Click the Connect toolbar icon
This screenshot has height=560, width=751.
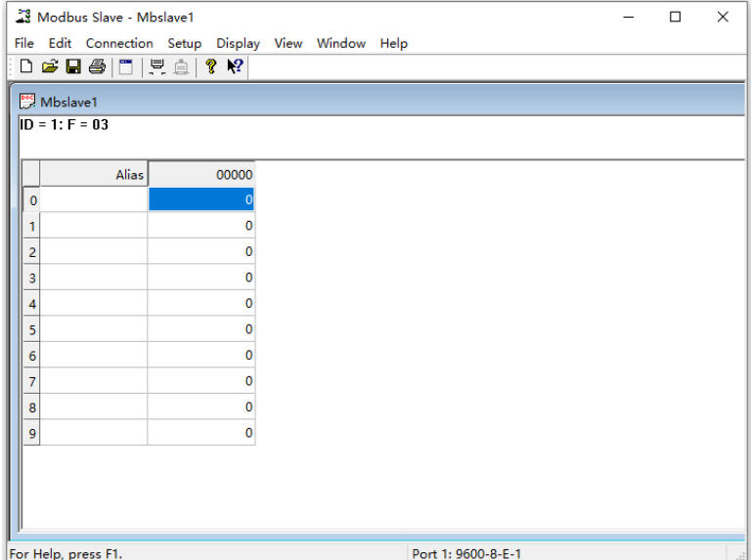point(156,66)
